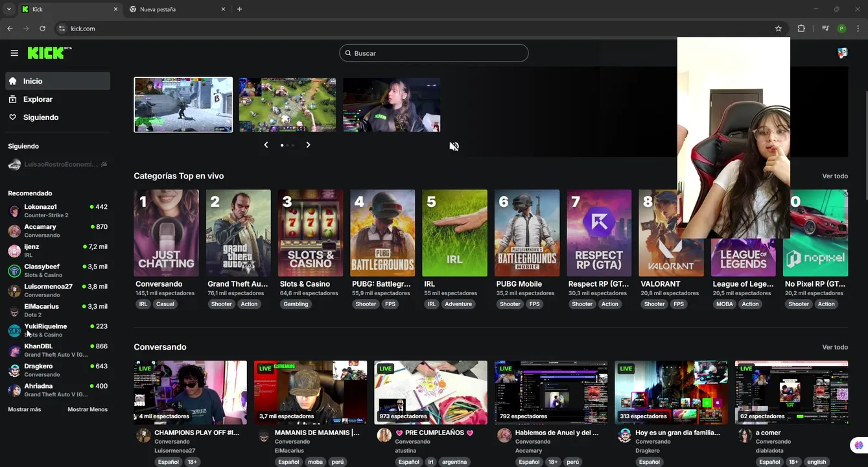Viewport: 868px width, 467px height.
Task: Open recommended channel Lokonazo1
Action: [58, 211]
